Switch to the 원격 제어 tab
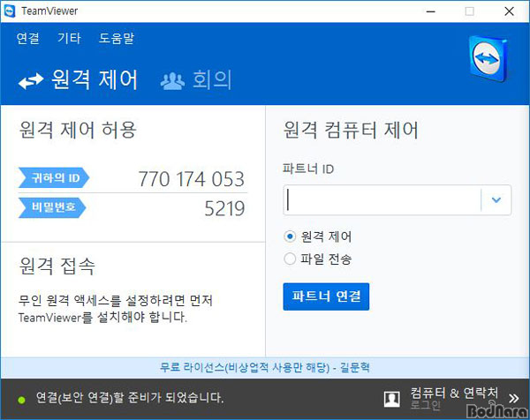 pos(79,80)
